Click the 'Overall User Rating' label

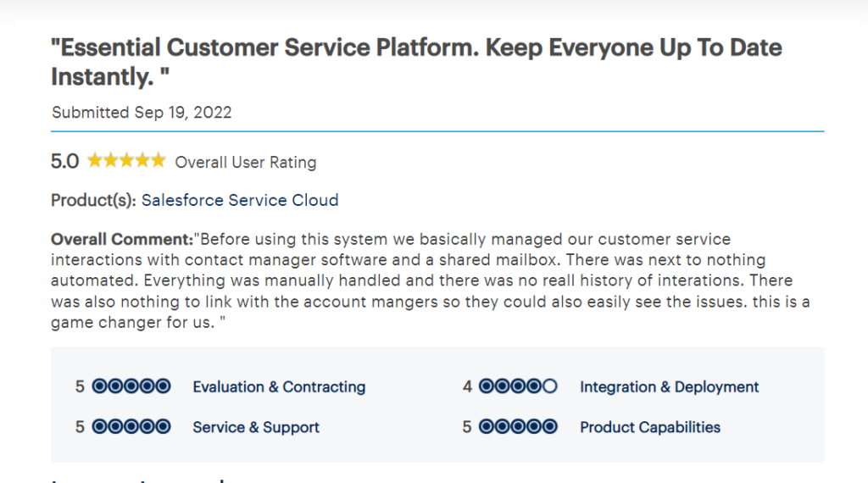pyautogui.click(x=245, y=162)
